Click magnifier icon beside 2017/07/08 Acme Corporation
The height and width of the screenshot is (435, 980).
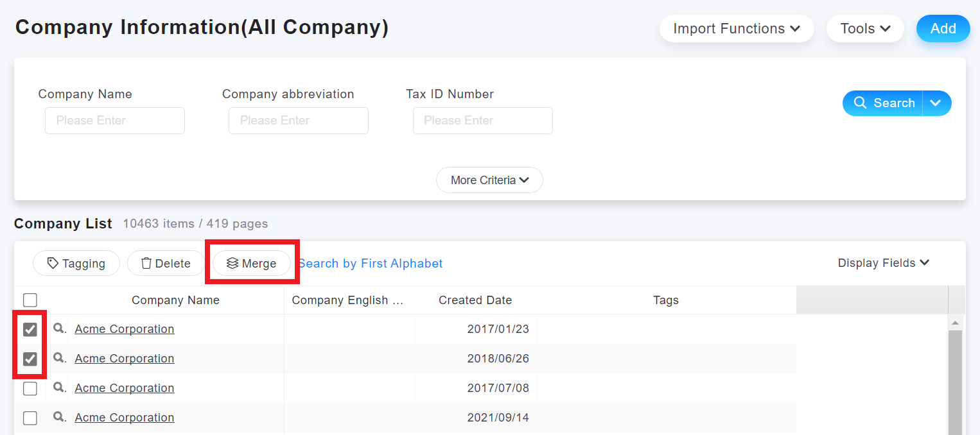click(x=58, y=388)
